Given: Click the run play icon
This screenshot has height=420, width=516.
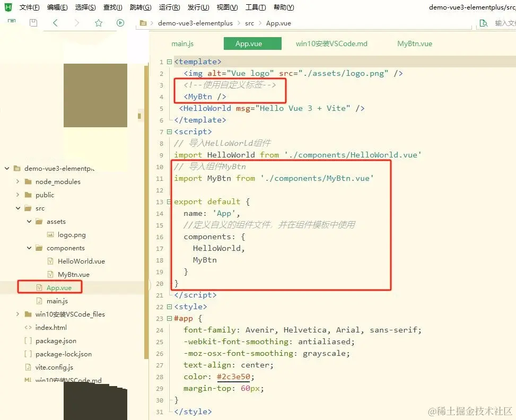Looking at the screenshot, I should point(120,22).
